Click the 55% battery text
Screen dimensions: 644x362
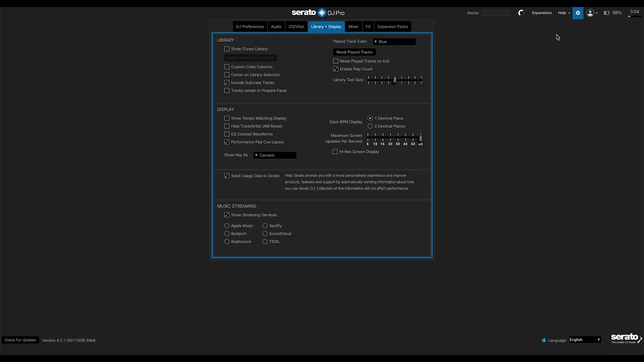(x=617, y=13)
